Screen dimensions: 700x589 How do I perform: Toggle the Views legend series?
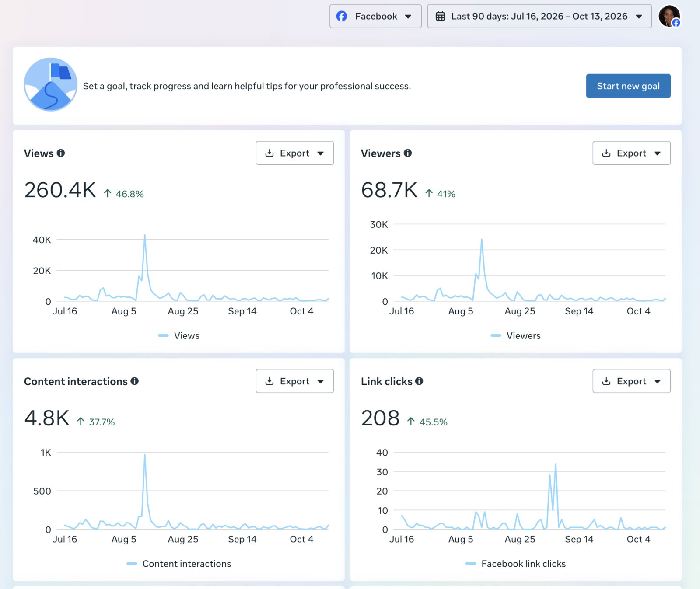[178, 335]
